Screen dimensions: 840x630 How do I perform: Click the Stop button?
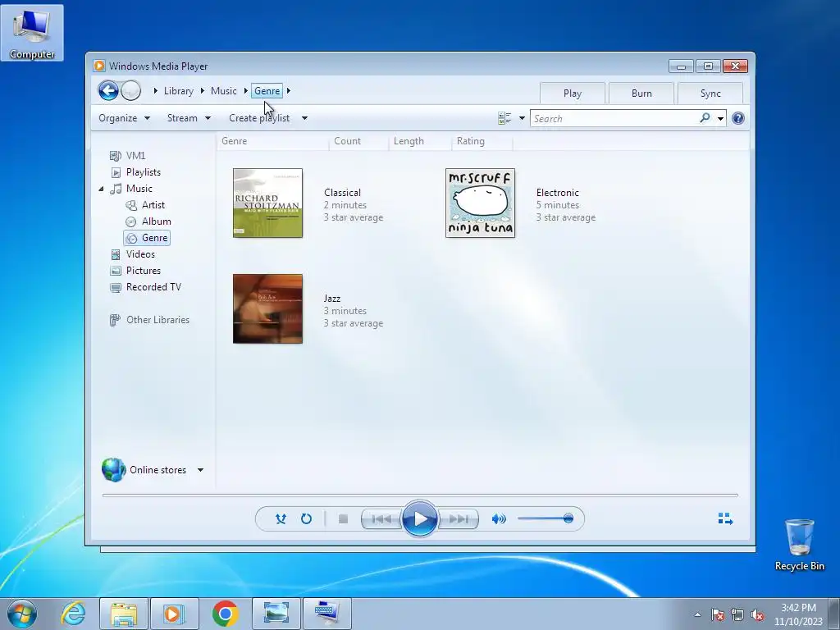pyautogui.click(x=344, y=518)
